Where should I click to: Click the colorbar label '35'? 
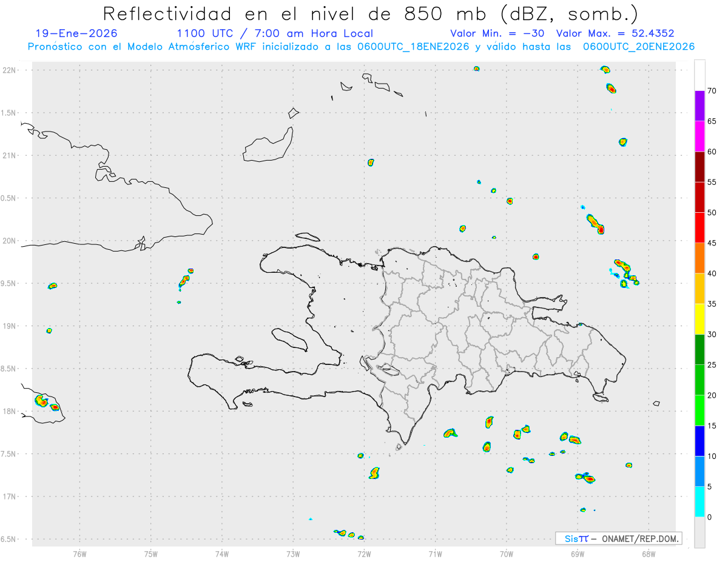(712, 304)
